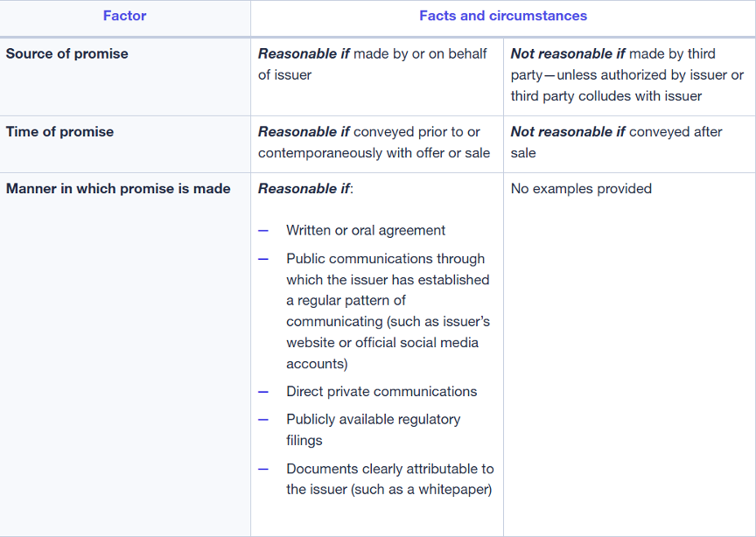Image resolution: width=756 pixels, height=537 pixels.
Task: Click the dash bullet before Written or oral agreement
Action: point(263,231)
